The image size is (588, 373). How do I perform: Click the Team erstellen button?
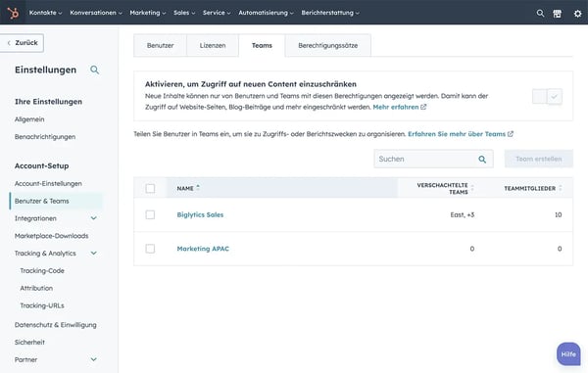coord(538,159)
